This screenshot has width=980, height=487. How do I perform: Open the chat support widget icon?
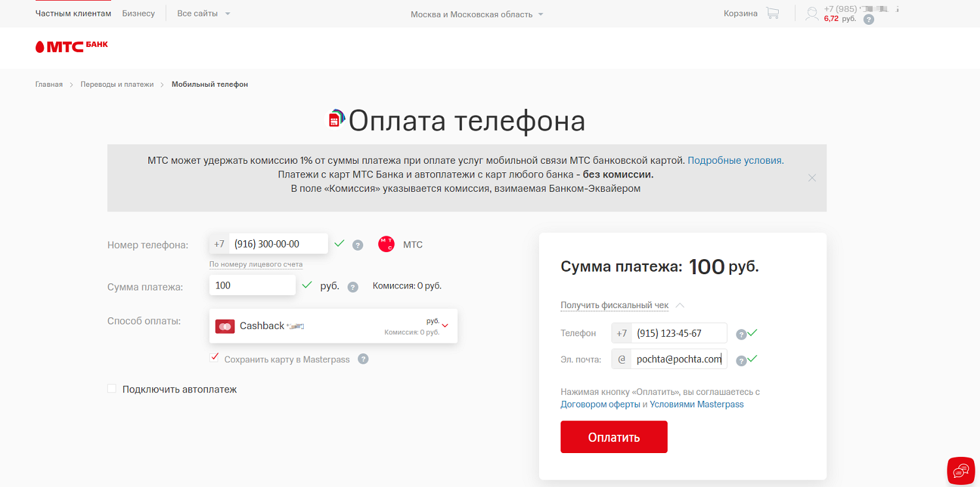pos(961,471)
